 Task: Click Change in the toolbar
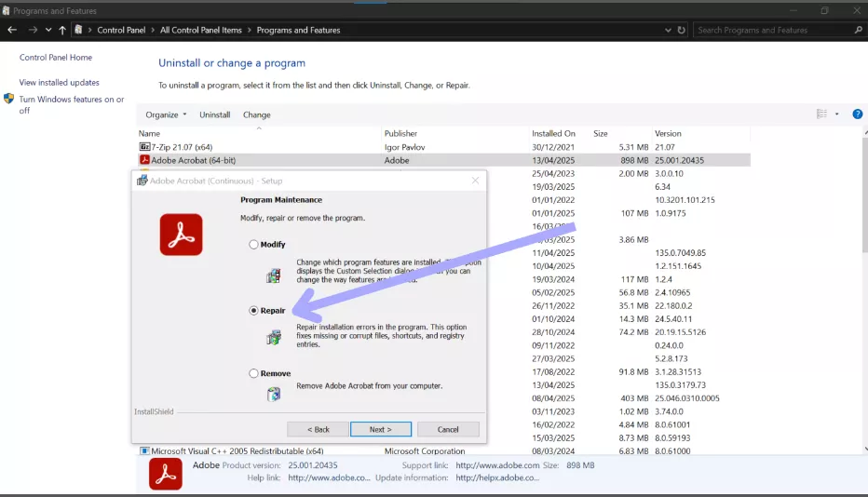(257, 114)
